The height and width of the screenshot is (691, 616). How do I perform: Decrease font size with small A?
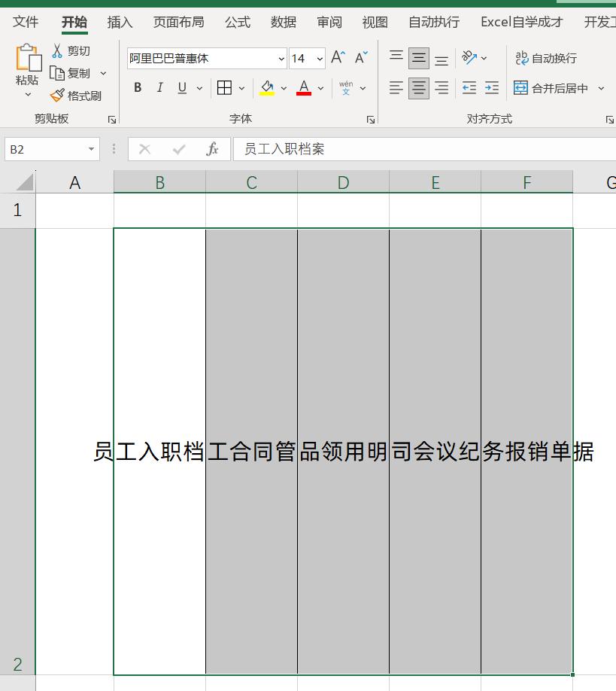(361, 57)
